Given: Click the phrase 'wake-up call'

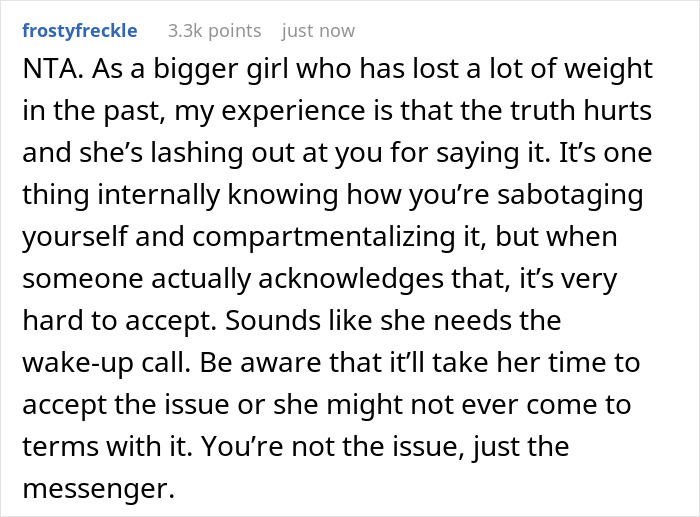Looking at the screenshot, I should point(104,363).
